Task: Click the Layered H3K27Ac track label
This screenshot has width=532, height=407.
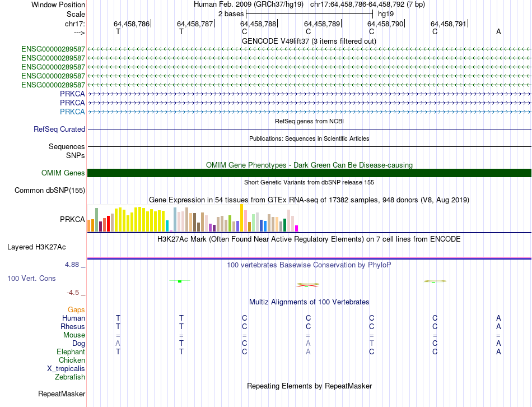Action: 36,247
